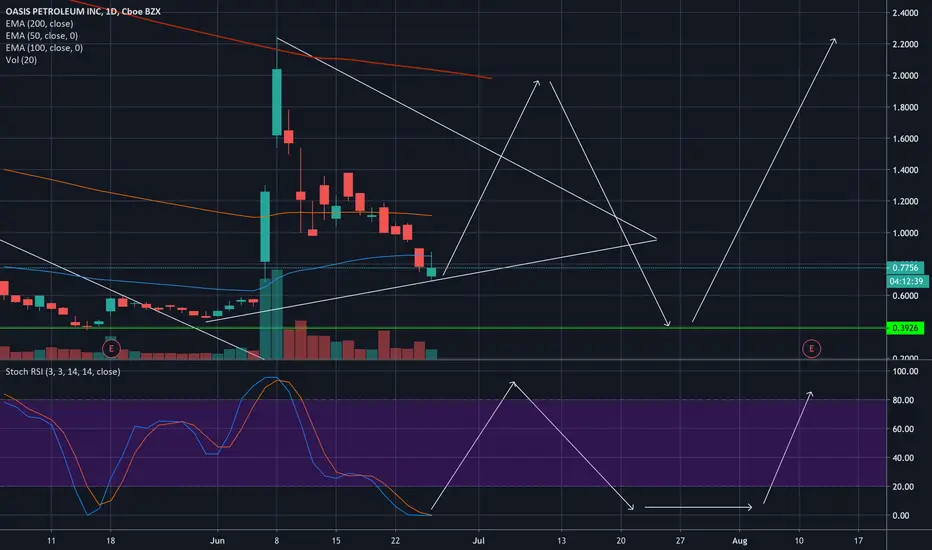Click the 0.6000 price axis label
This screenshot has width=932, height=550.
click(905, 296)
